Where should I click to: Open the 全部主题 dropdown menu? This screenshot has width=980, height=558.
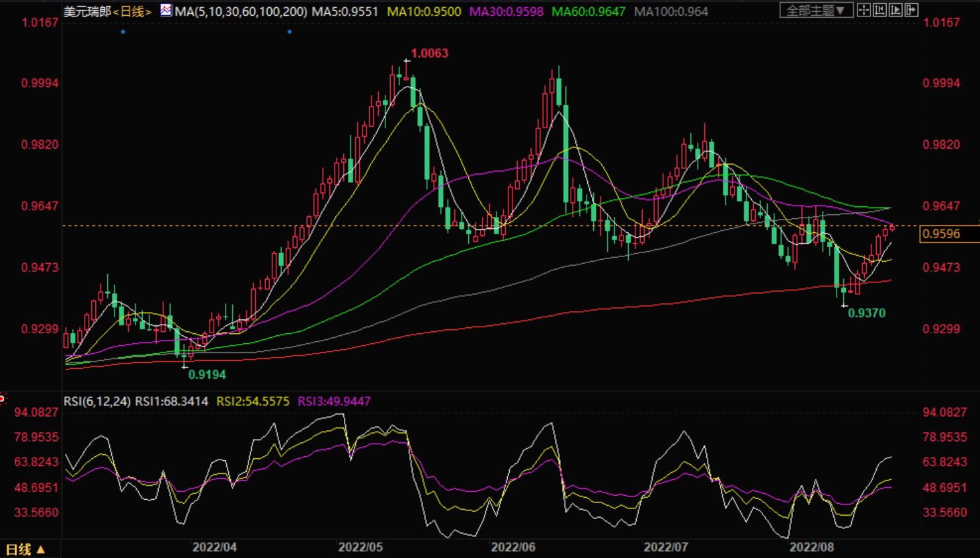pyautogui.click(x=816, y=11)
